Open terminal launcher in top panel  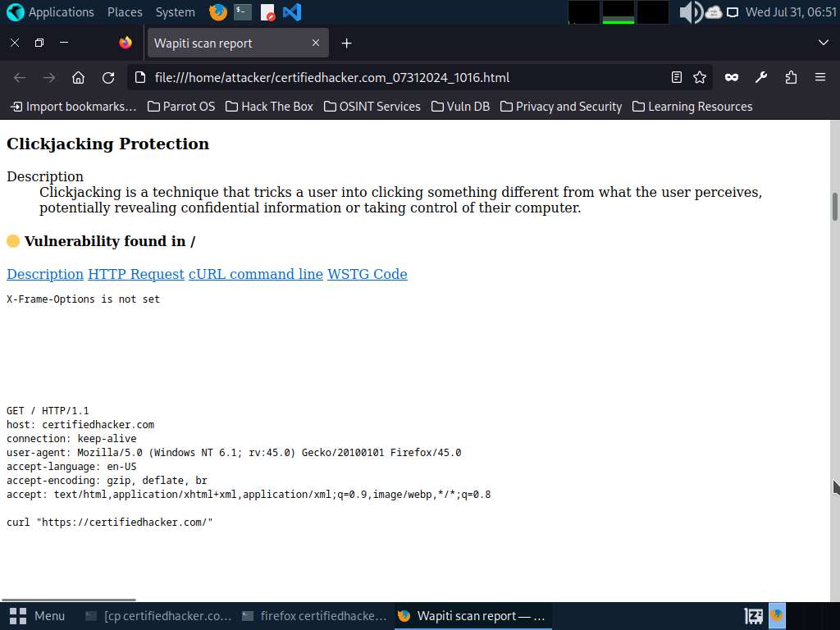pos(242,12)
